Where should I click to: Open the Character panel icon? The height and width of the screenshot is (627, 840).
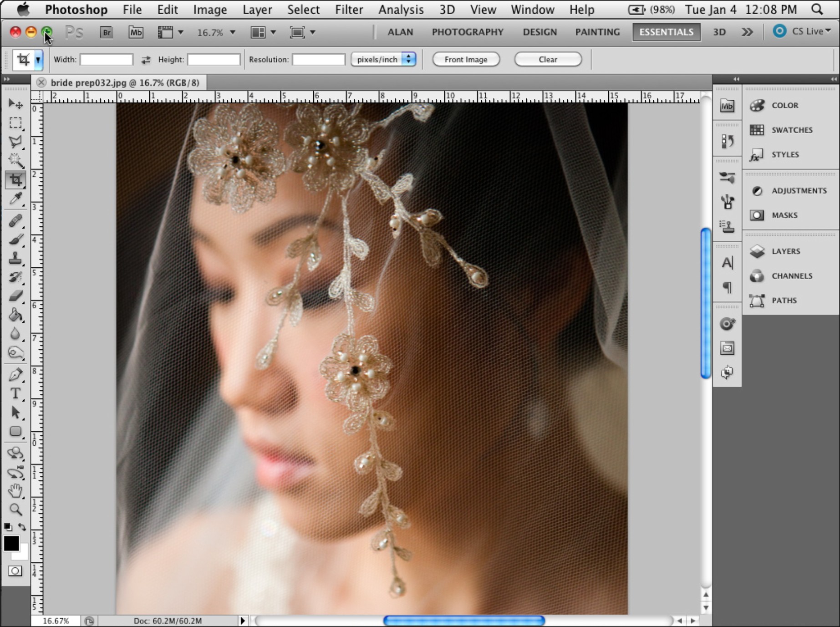(727, 263)
